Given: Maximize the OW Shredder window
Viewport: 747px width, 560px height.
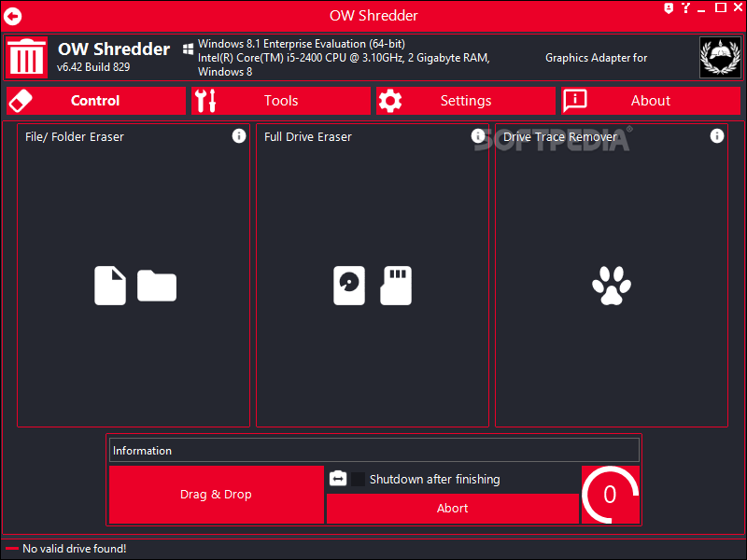Looking at the screenshot, I should (x=721, y=7).
